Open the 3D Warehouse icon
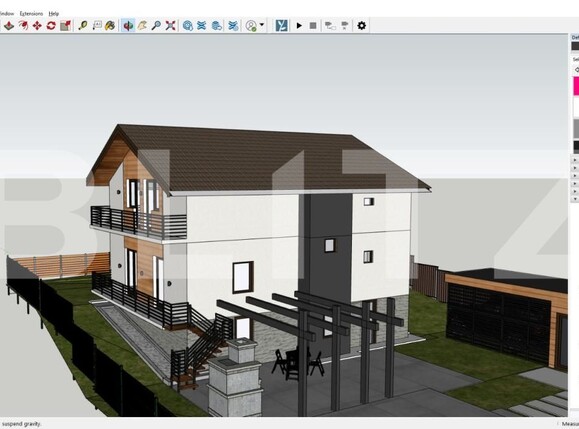 point(188,25)
